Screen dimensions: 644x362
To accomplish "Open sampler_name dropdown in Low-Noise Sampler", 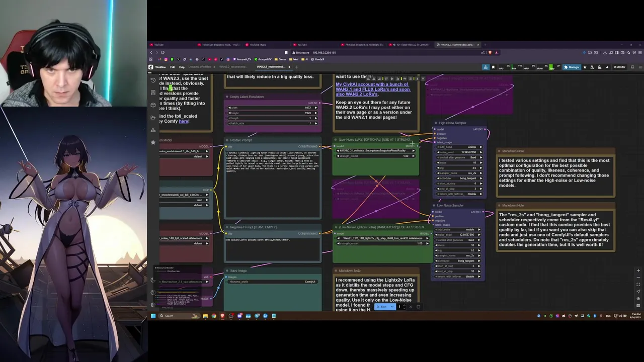I will click(x=457, y=255).
